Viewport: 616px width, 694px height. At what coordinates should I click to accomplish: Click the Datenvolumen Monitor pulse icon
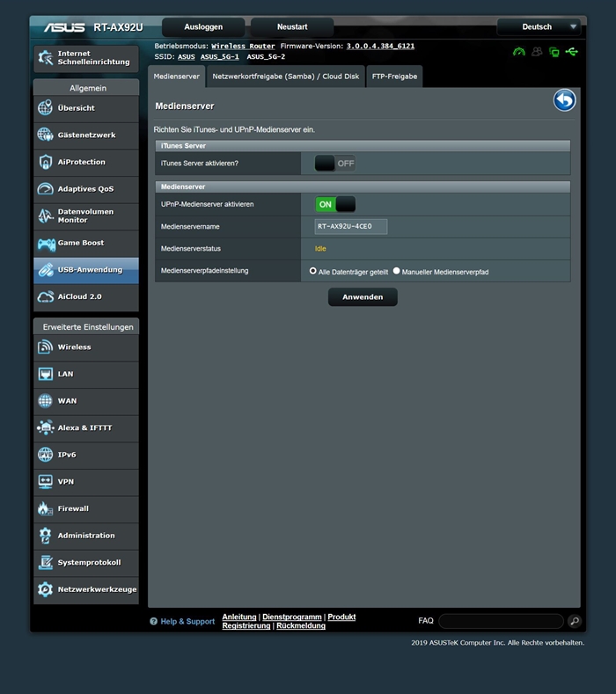(x=45, y=216)
